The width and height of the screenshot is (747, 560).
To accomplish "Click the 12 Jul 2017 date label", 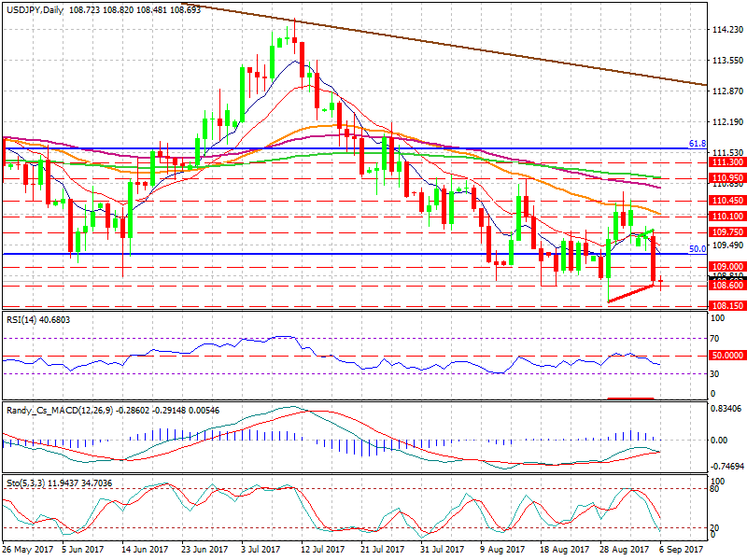I will 322,550.
